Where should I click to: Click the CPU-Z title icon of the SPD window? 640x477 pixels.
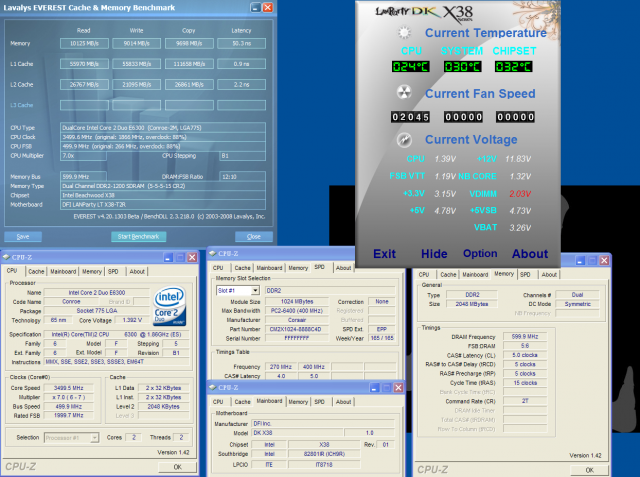(213, 253)
